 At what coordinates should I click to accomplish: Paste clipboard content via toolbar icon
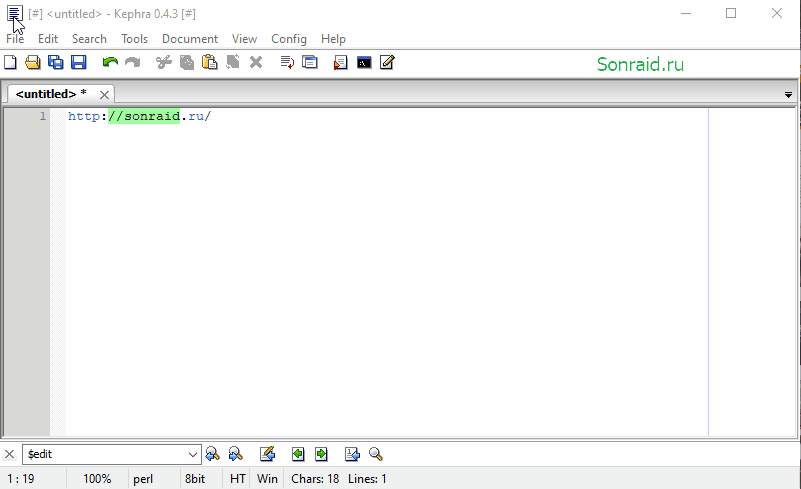pos(209,62)
